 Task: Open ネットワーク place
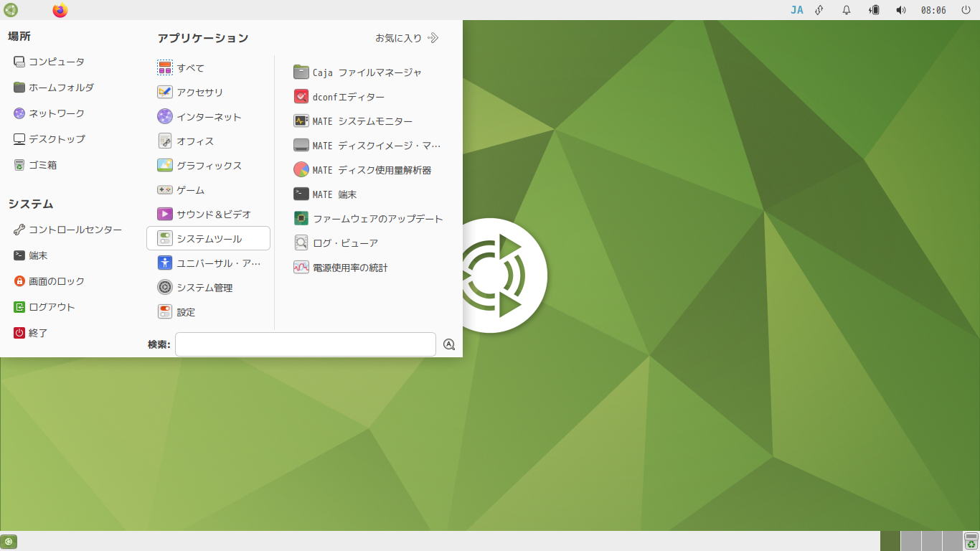[49, 113]
